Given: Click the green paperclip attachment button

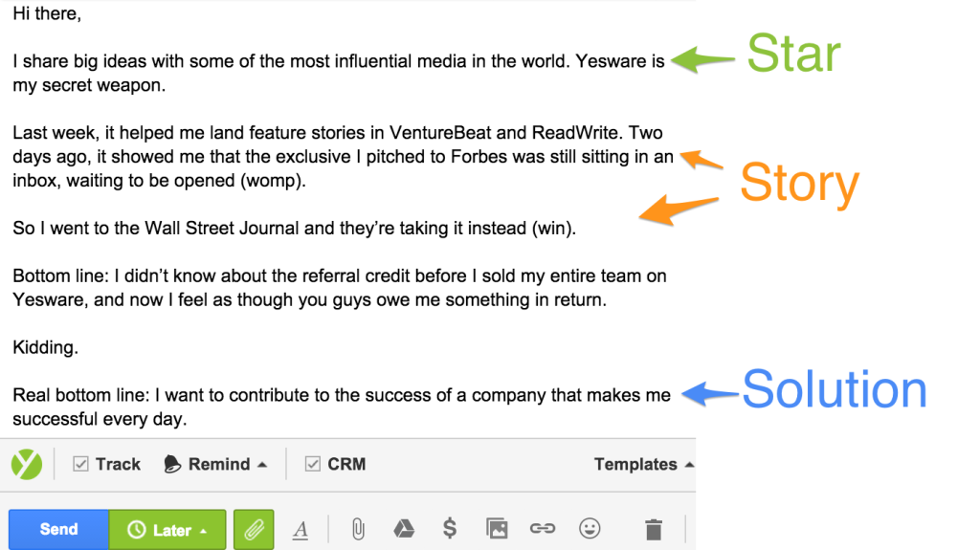Looking at the screenshot, I should [x=254, y=530].
